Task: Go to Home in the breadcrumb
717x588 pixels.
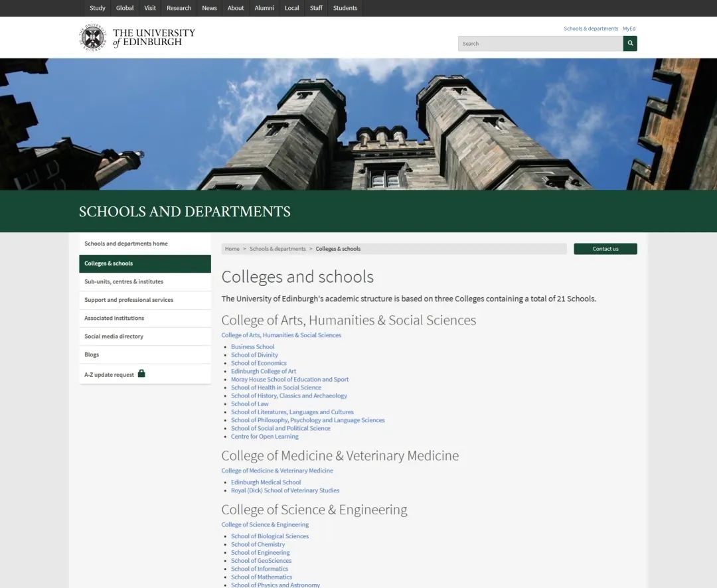Action: pos(232,249)
